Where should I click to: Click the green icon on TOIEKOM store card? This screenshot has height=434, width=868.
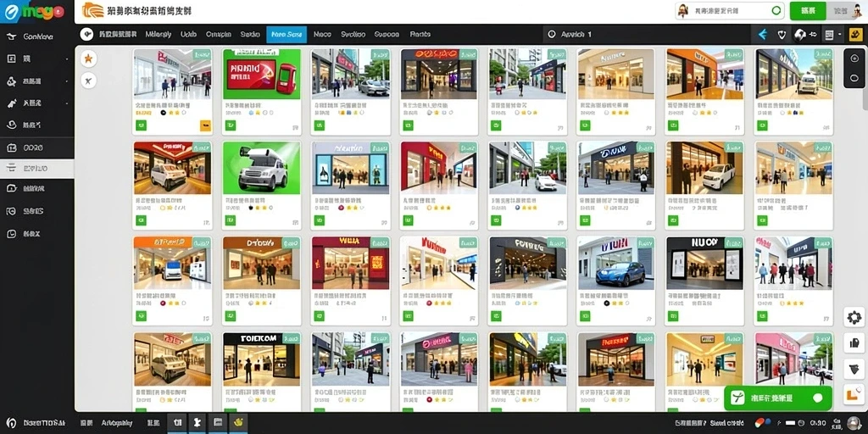point(231,410)
